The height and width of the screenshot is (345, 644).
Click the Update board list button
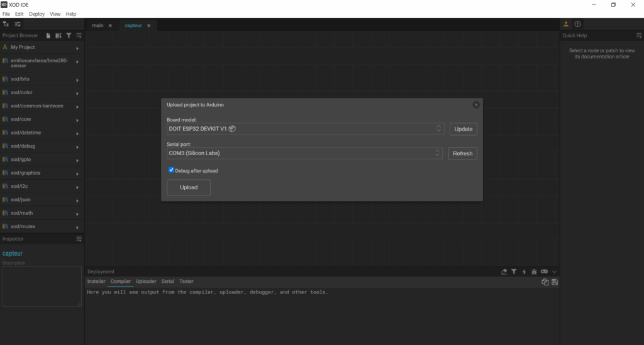tap(464, 129)
